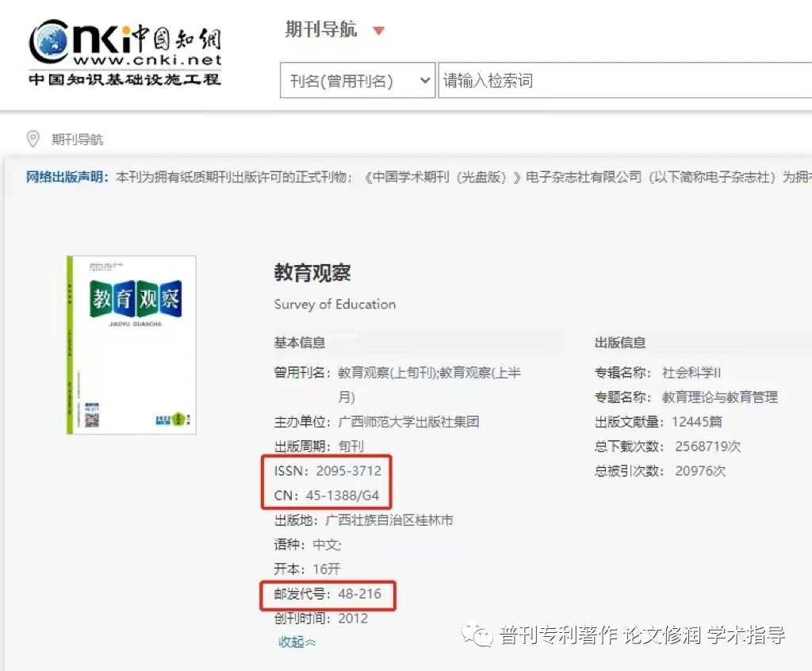Image resolution: width=812 pixels, height=671 pixels.
Task: Click the 期刊导航 header title
Action: point(321,29)
